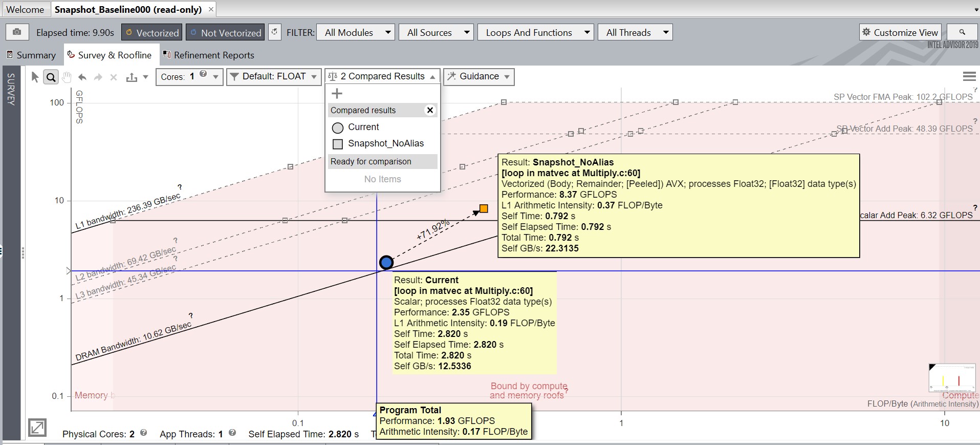Click the Customize View button
Image resolution: width=980 pixels, height=445 pixels.
pos(900,32)
